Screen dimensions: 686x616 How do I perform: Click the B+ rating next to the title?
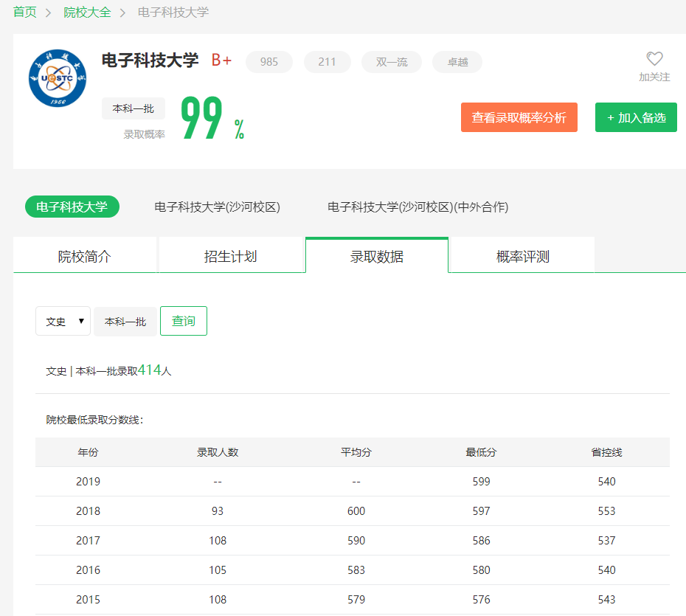(221, 60)
